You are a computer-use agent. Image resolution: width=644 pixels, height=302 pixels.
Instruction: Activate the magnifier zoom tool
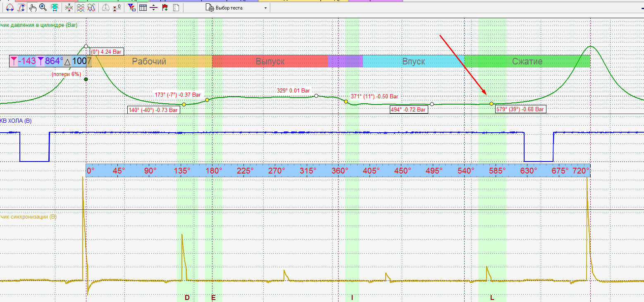(43, 7)
